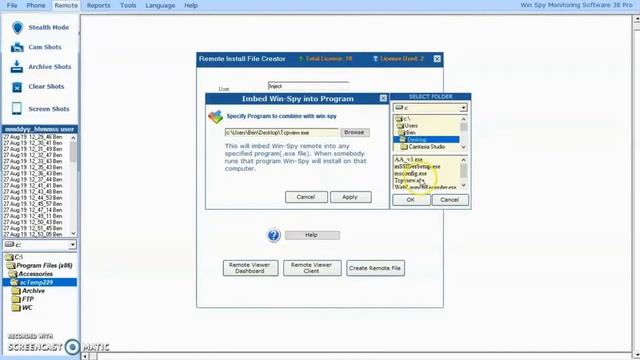Click scroll-down arrow of shots list

coord(73,233)
